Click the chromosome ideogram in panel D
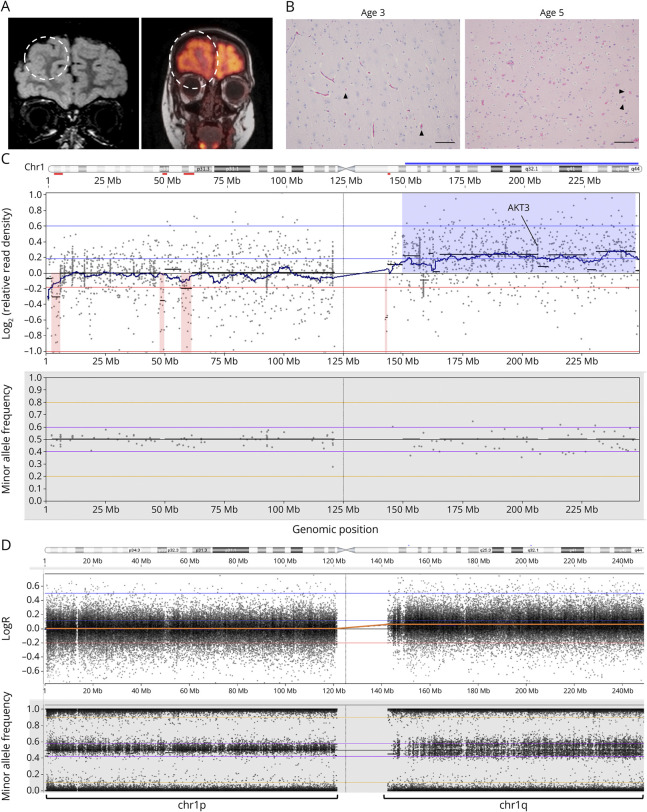Image resolution: width=647 pixels, height=812 pixels. 344,549
